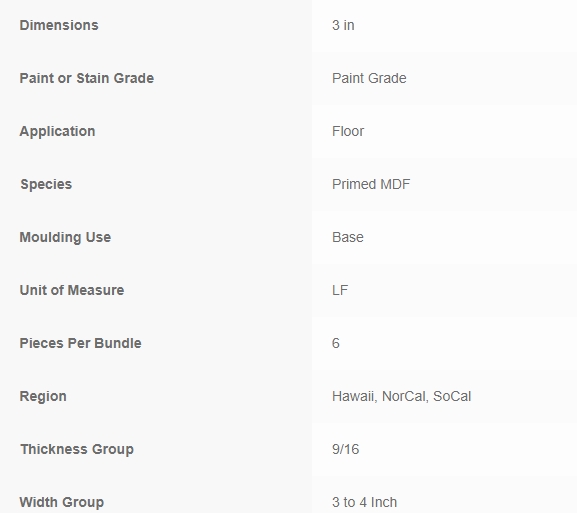Click the Unit of Measure label
This screenshot has height=513, width=577.
tap(72, 290)
